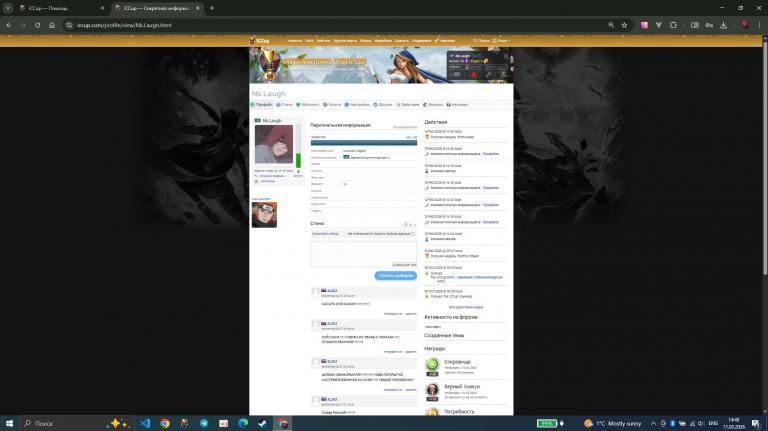
Task: Open Steam from taskbar
Action: (x=263, y=423)
